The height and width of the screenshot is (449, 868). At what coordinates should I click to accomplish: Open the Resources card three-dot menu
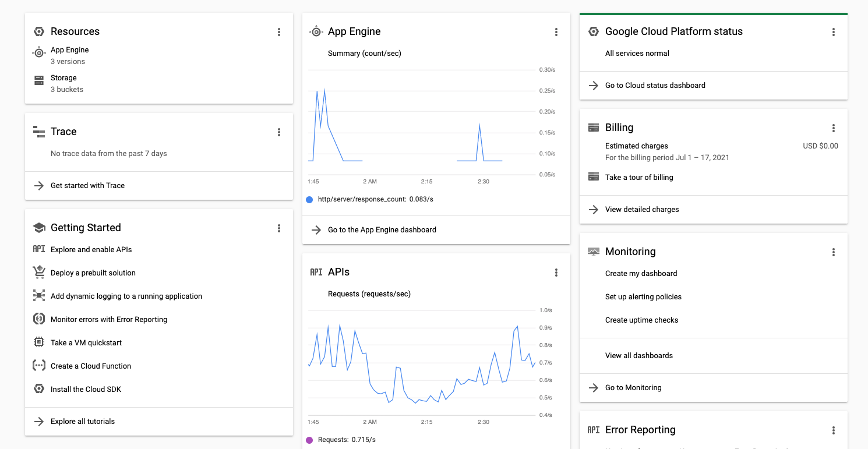[x=279, y=32]
